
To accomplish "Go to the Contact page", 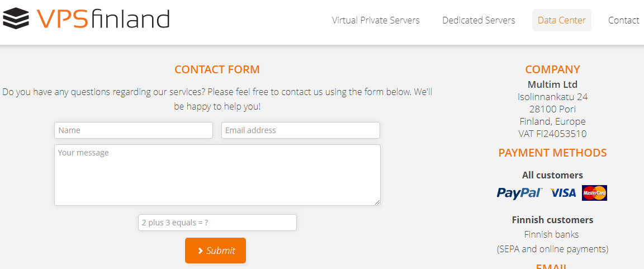I will pyautogui.click(x=623, y=20).
